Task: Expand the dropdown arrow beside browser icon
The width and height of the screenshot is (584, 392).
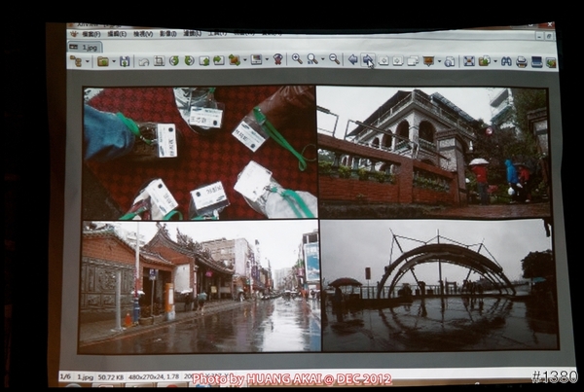Action: point(86,61)
